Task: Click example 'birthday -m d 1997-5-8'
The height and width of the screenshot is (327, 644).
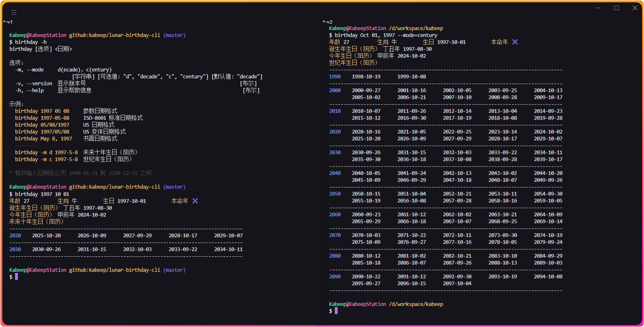Action: 46,153
